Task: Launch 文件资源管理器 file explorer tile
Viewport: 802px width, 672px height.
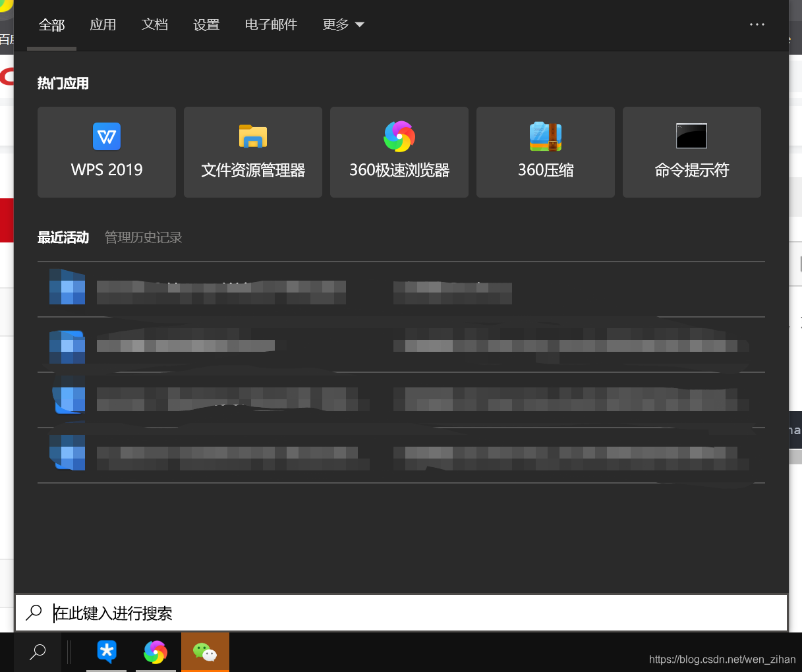Action: [253, 152]
